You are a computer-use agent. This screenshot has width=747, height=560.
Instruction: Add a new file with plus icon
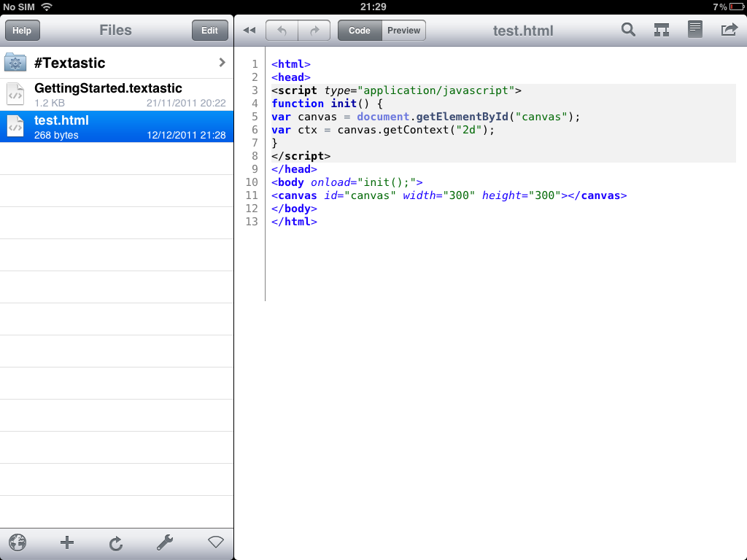67,542
